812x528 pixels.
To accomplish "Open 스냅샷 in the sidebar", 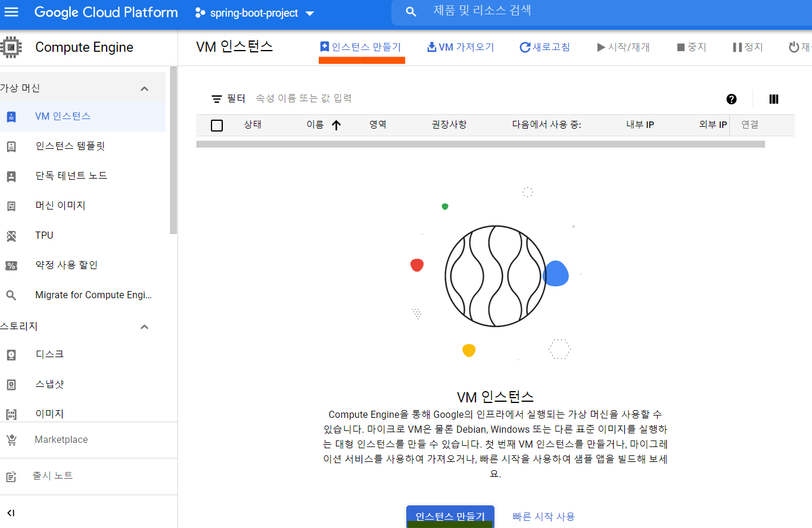I will (83, 385).
